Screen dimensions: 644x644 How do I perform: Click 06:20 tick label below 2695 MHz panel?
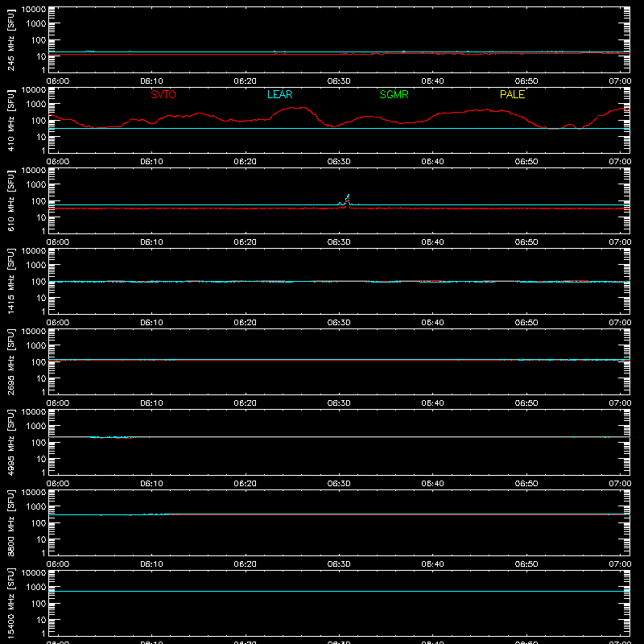coord(246,403)
